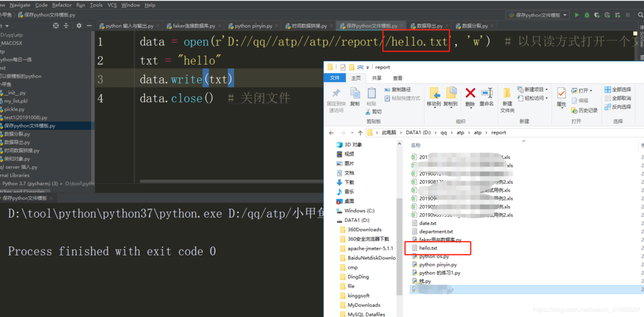Viewport: 644px width, 317px height.
Task: Click Select none (全部取消) in Explorer ribbon
Action: click(618, 98)
